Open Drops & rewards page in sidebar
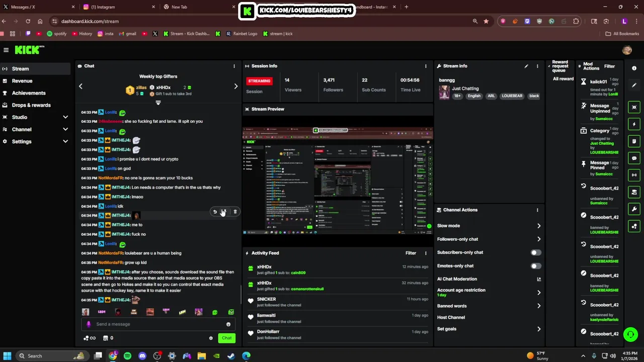Screen dimensions: 644x362 [35, 105]
